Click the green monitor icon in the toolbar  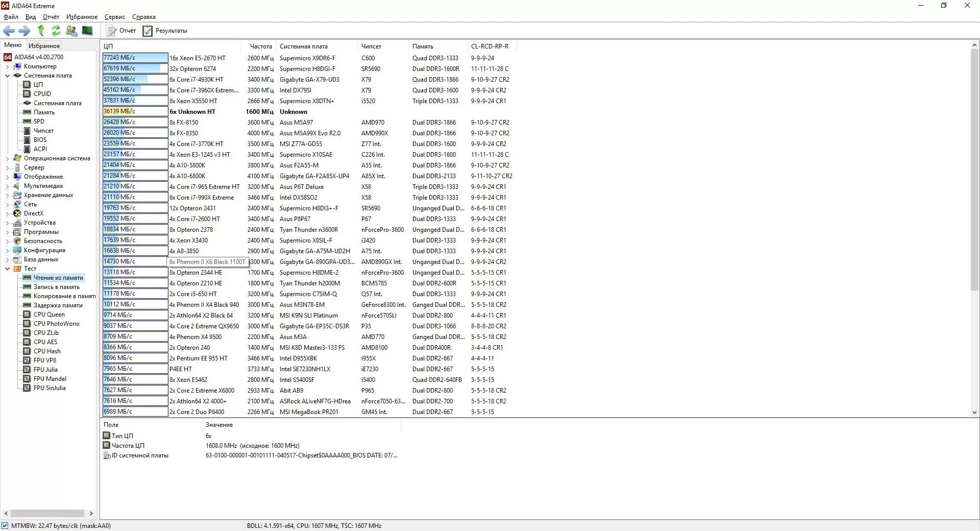pos(87,31)
